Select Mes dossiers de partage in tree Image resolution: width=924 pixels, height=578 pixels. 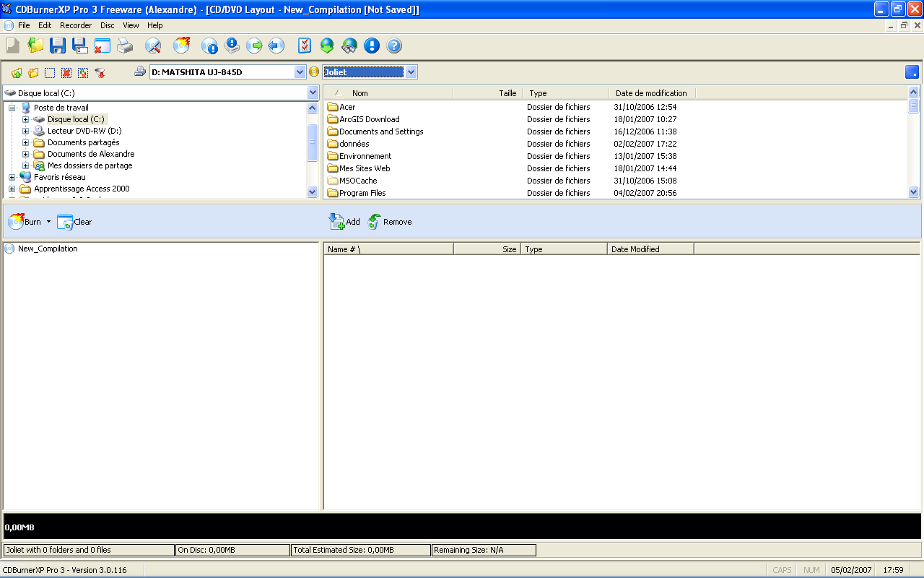[x=90, y=165]
